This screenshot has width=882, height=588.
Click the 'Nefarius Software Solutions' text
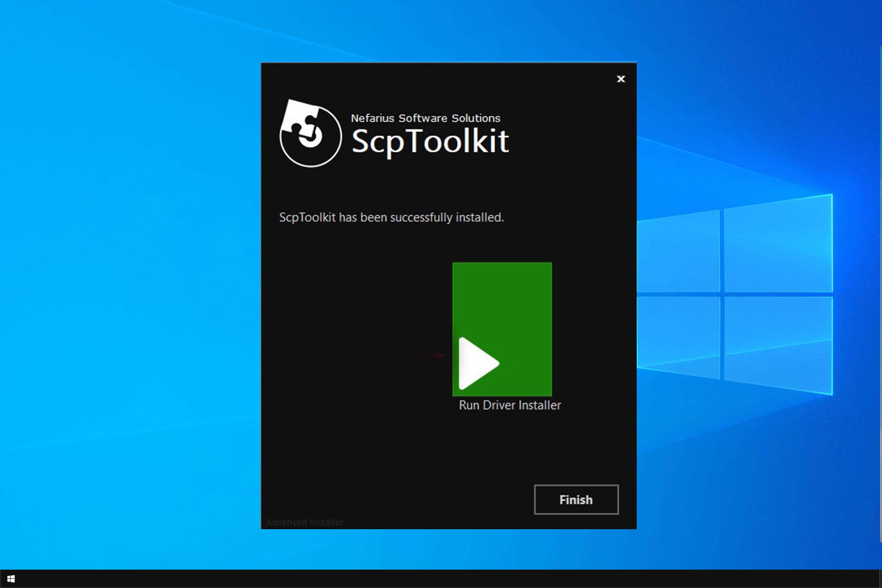tap(425, 118)
